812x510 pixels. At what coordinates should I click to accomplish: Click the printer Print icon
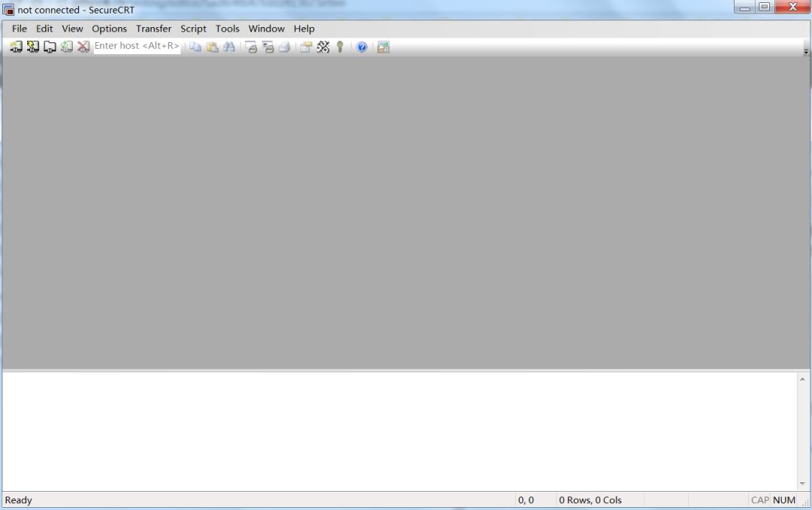[x=284, y=47]
